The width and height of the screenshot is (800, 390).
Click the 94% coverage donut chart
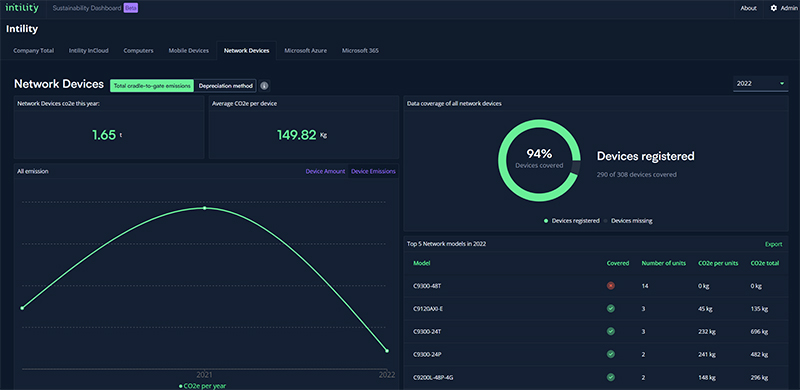539,160
